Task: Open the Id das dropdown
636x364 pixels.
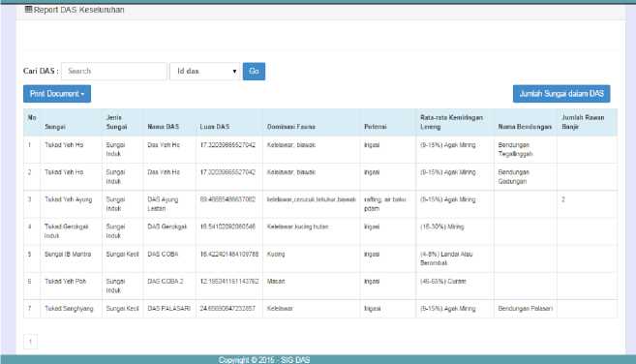Action: [205, 71]
